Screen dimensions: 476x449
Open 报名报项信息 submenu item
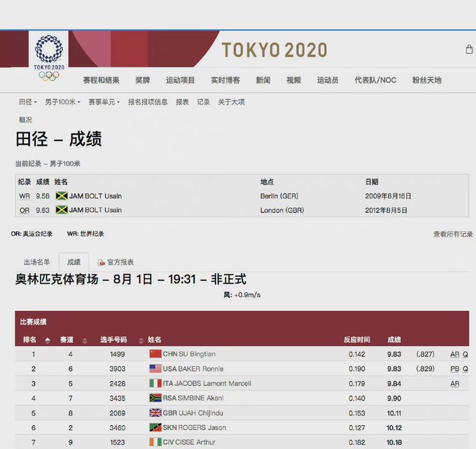pyautogui.click(x=148, y=102)
